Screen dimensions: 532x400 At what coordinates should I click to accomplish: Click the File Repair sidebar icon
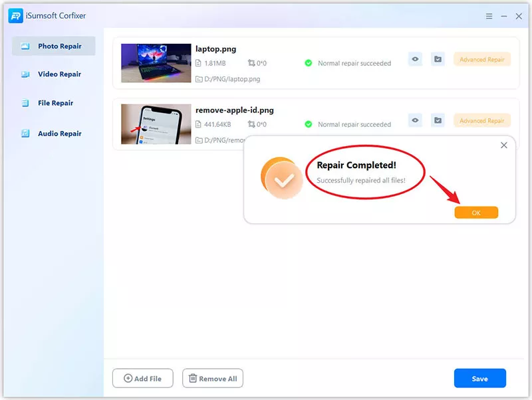click(x=25, y=103)
